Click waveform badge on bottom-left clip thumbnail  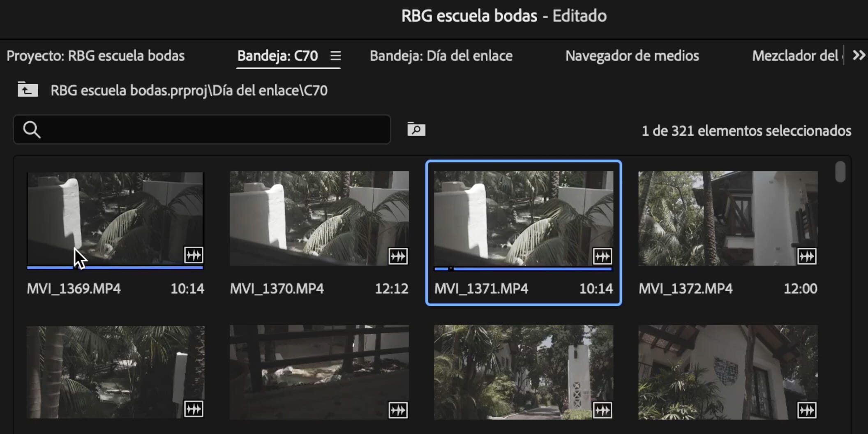pos(194,409)
